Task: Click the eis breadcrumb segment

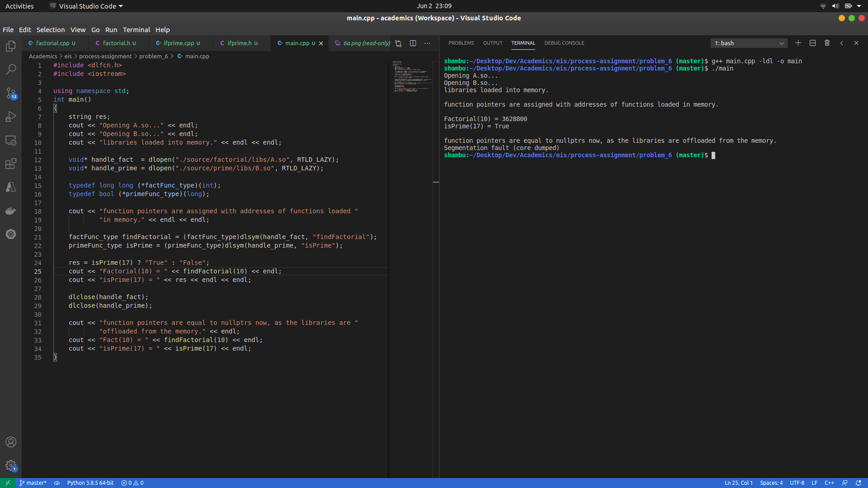Action: pyautogui.click(x=68, y=56)
